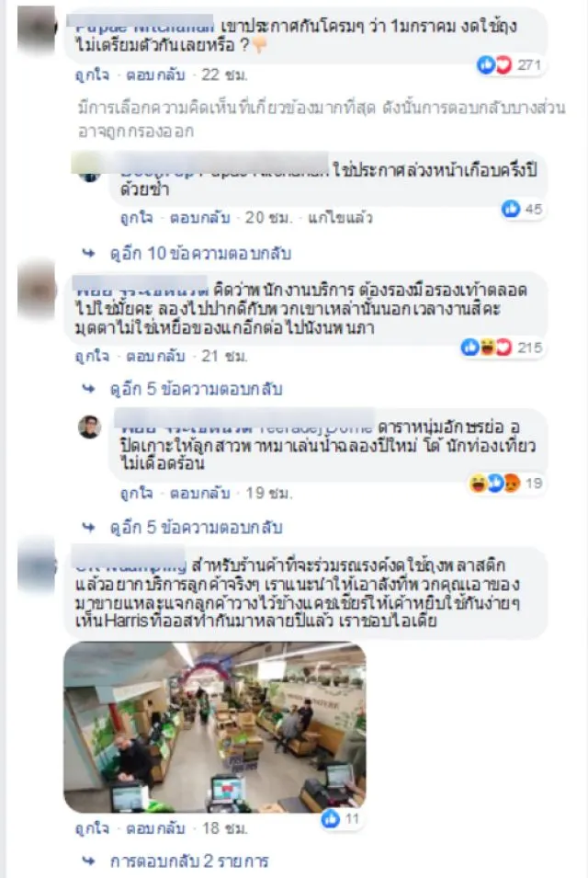Expand the first ดูอีก 5 ข้อความตอบกลับ
588x878 pixels.
196,389
